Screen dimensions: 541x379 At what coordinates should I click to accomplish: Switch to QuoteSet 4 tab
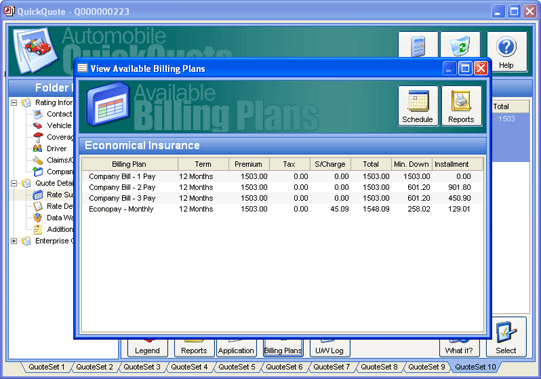(189, 367)
